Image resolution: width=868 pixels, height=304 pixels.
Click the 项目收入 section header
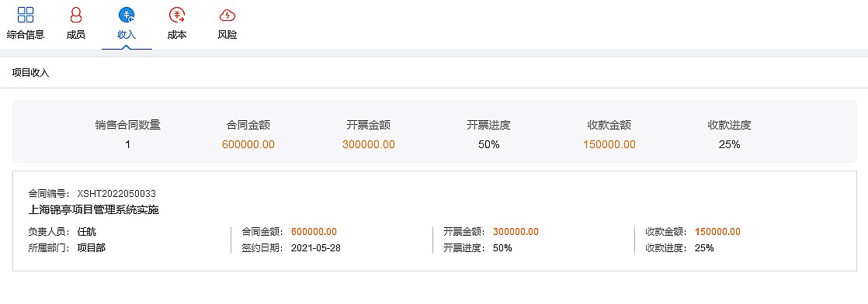coord(31,72)
